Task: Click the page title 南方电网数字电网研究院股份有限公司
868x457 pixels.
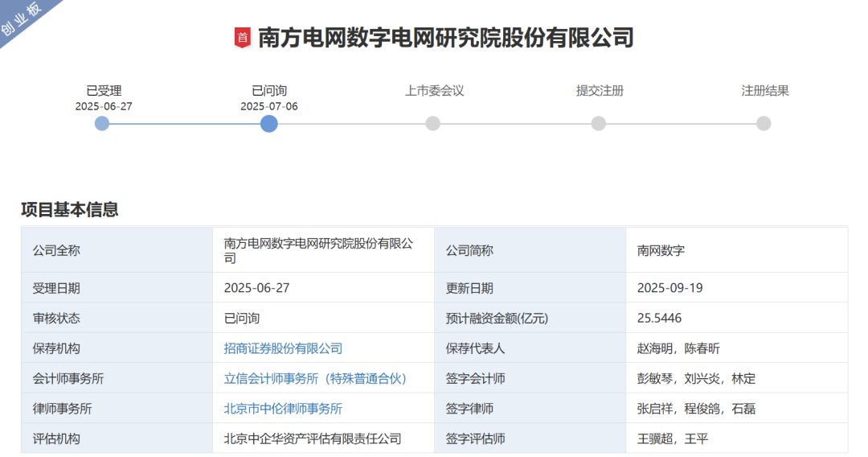Action: tap(446, 38)
